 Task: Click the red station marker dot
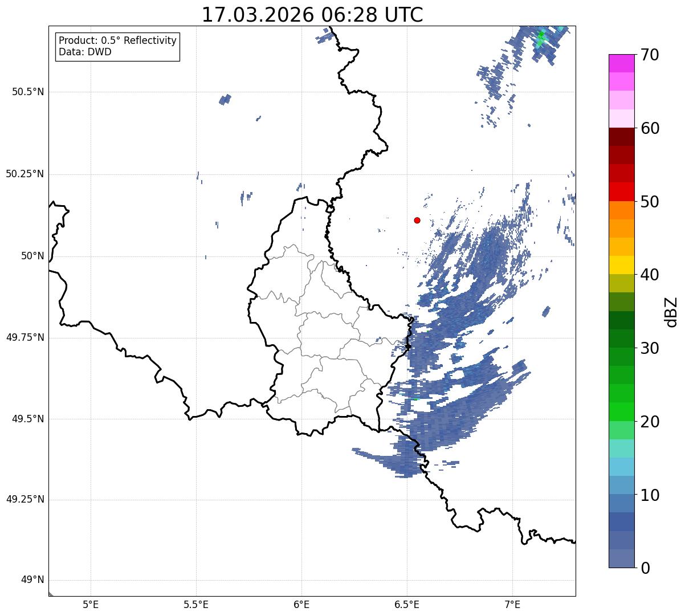pos(417,220)
